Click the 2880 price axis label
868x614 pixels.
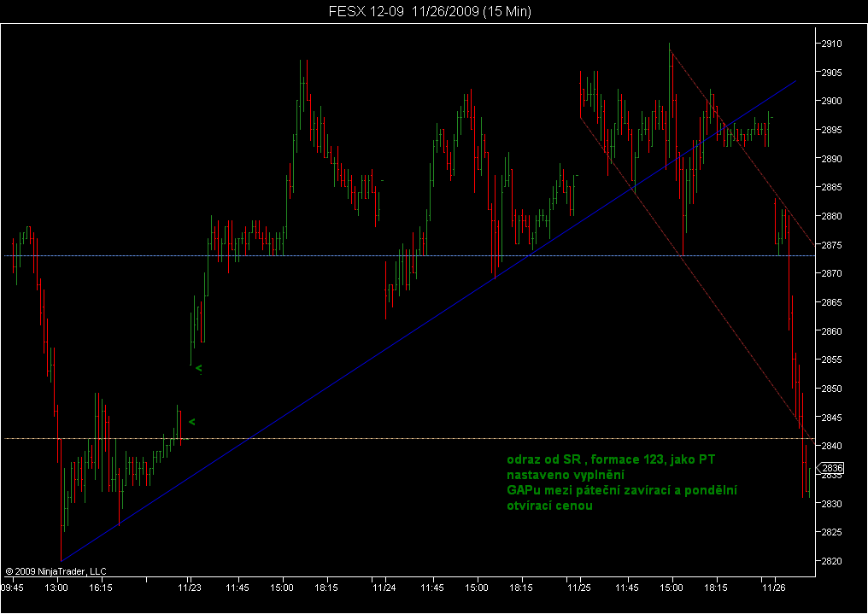click(x=832, y=216)
